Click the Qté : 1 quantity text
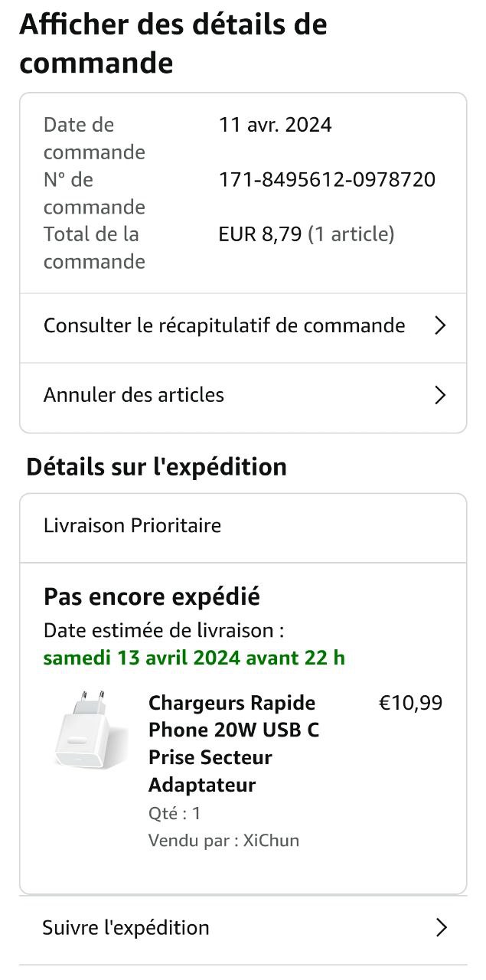The width and height of the screenshot is (486, 980). tap(175, 813)
